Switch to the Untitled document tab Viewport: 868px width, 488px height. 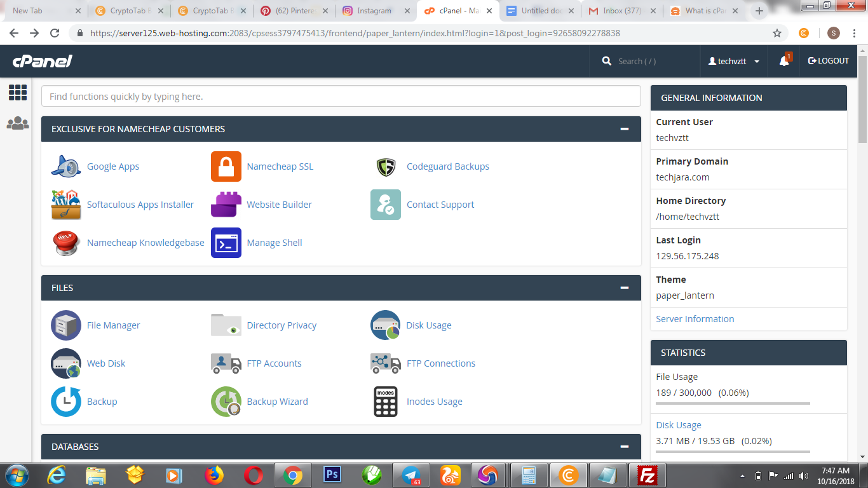click(541, 11)
